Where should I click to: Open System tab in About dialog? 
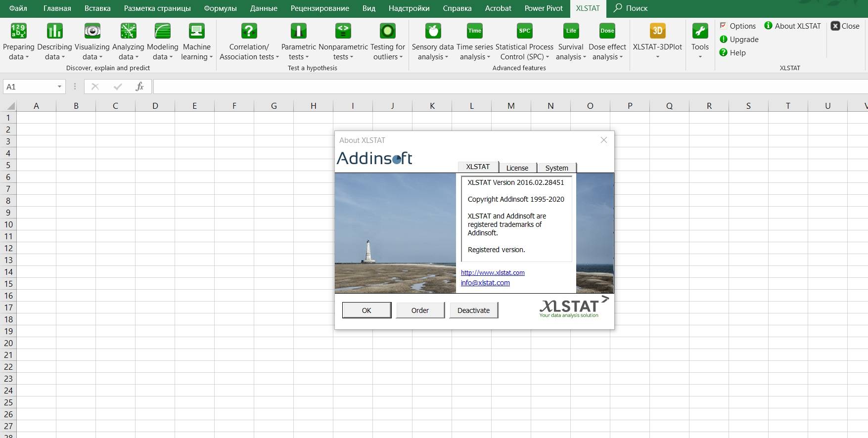click(x=557, y=168)
